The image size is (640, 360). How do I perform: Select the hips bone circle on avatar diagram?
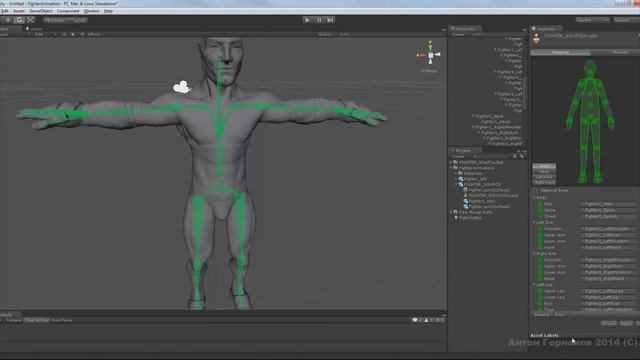click(590, 116)
